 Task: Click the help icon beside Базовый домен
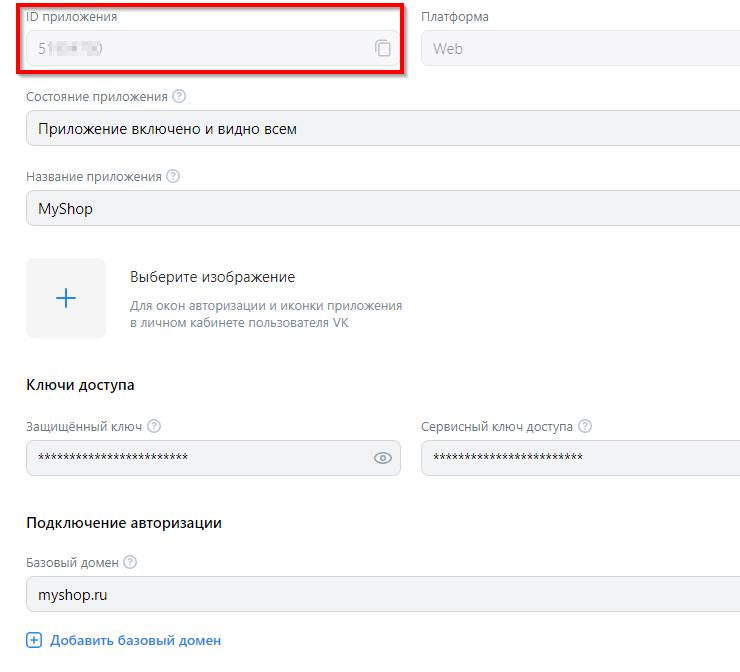pyautogui.click(x=130, y=563)
